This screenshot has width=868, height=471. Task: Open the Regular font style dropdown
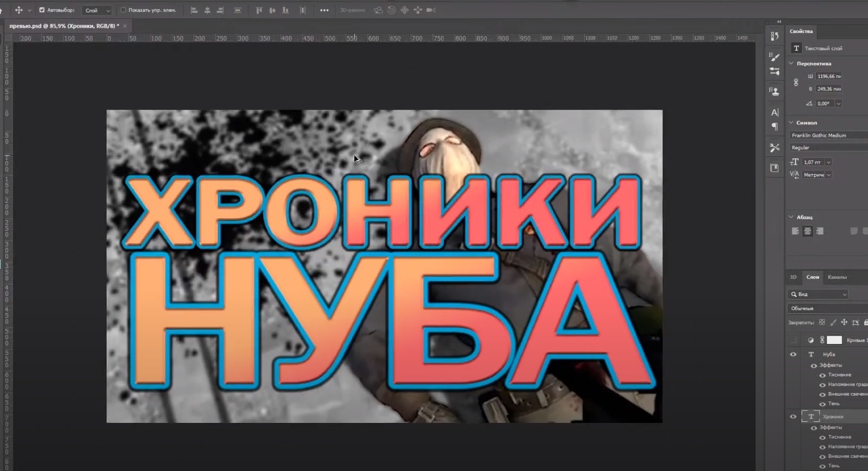pos(828,148)
